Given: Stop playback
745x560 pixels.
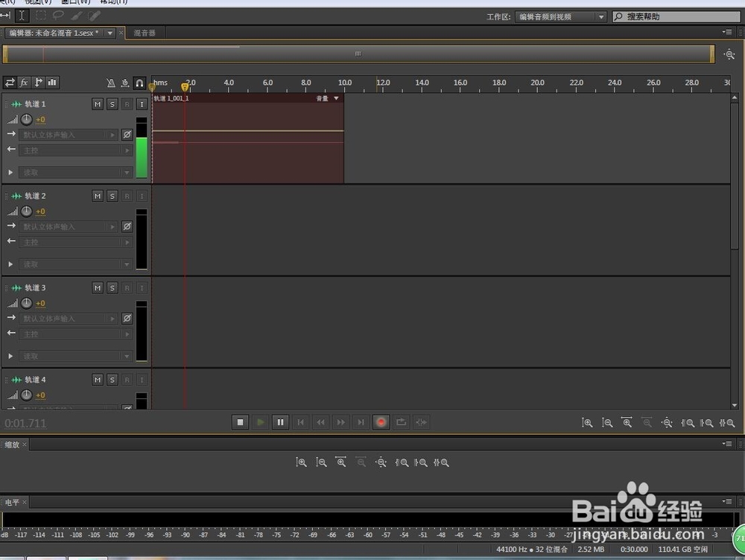Looking at the screenshot, I should [x=241, y=421].
